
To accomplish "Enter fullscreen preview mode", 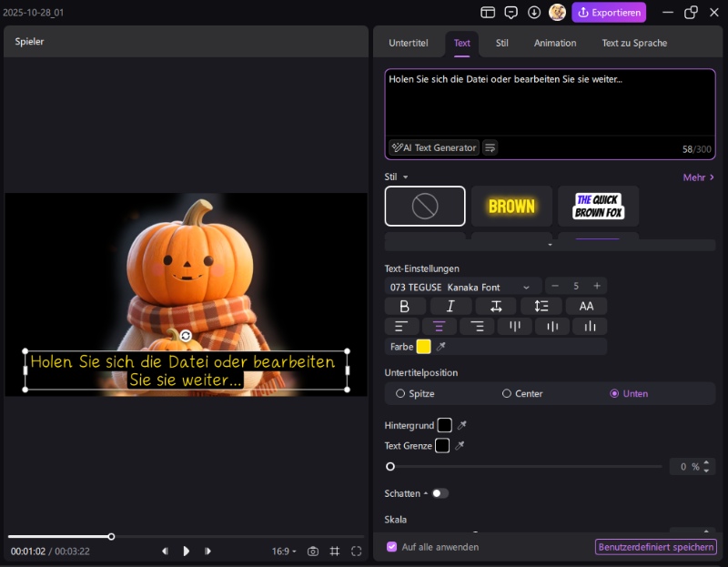I will (x=356, y=552).
